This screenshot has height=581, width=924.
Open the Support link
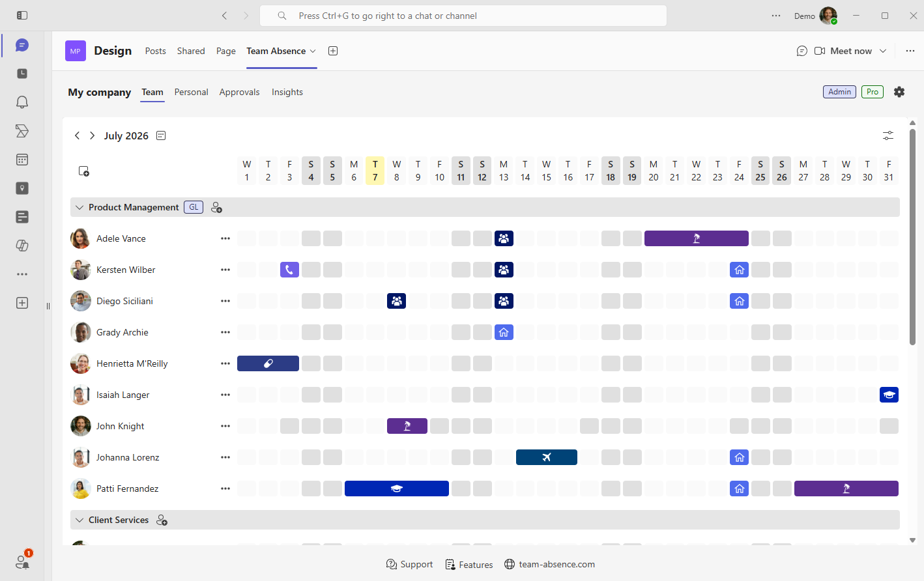click(x=409, y=564)
